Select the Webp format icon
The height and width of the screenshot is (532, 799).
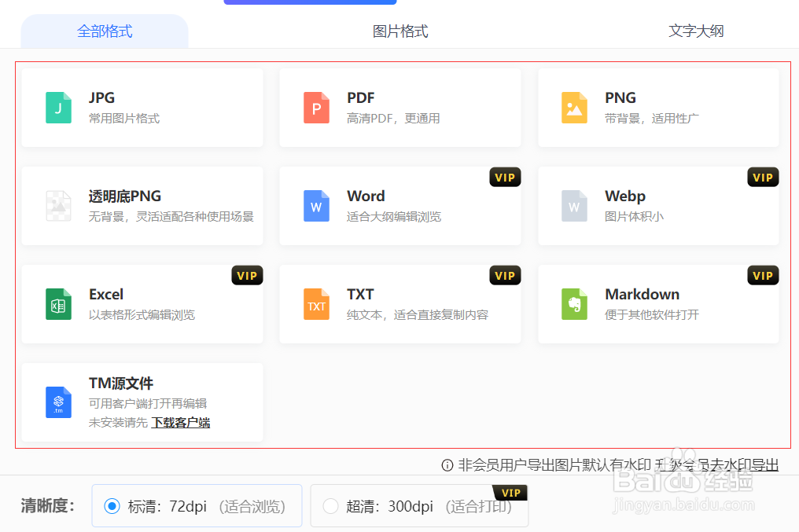click(574, 206)
